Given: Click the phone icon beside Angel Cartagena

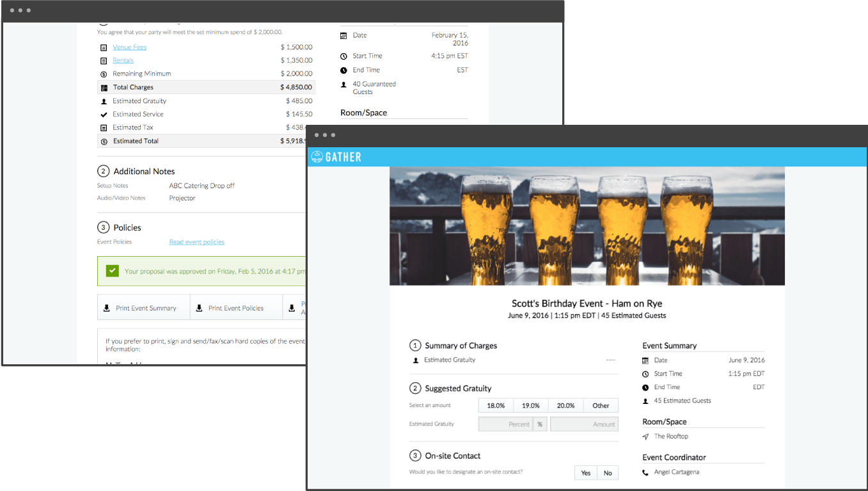Looking at the screenshot, I should click(645, 472).
